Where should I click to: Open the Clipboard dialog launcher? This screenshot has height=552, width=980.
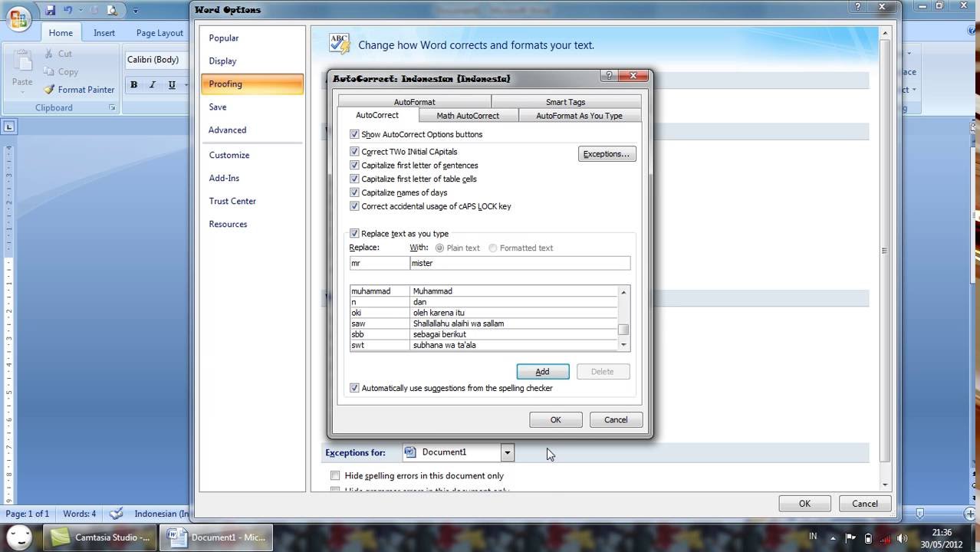pos(112,108)
